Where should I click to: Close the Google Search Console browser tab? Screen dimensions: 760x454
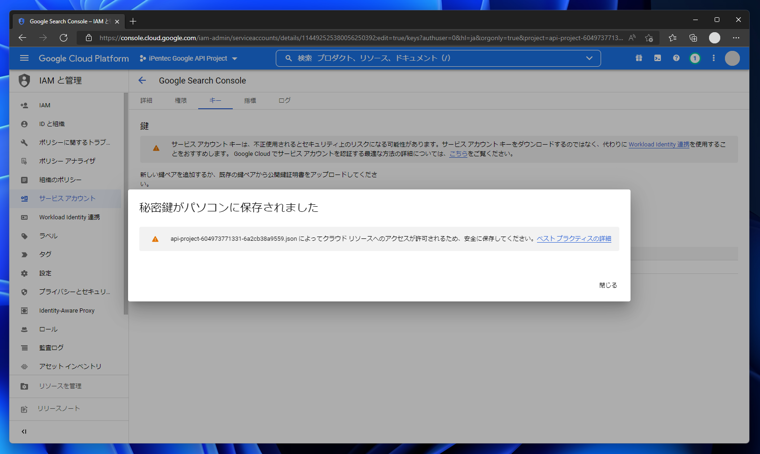pos(117,21)
